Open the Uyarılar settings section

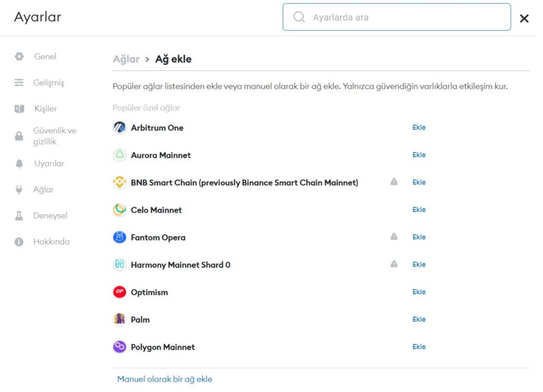pos(49,164)
